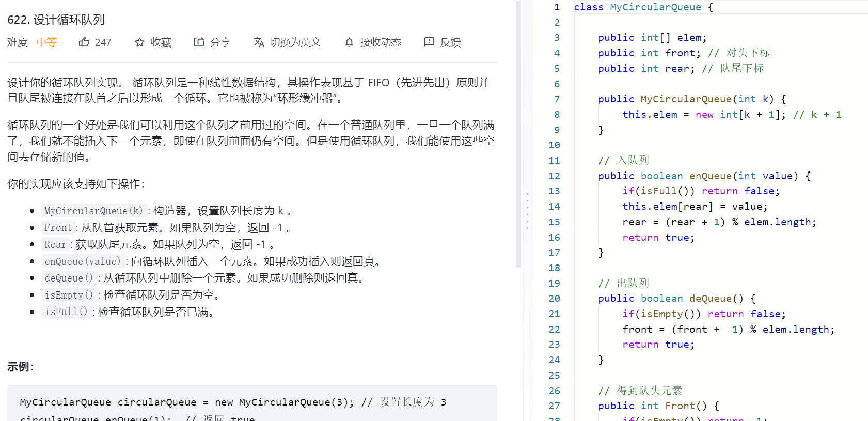
Task: Click the feedback speech-bubble icon
Action: (x=429, y=42)
